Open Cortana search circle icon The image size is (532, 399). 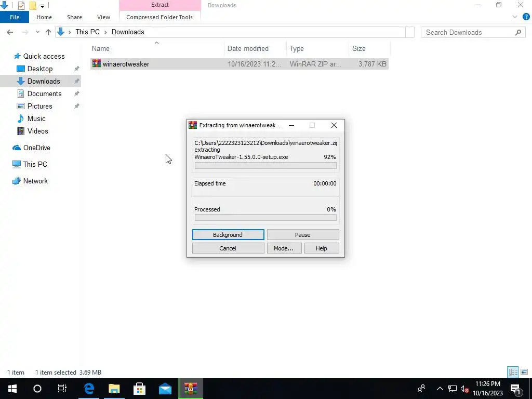point(37,389)
